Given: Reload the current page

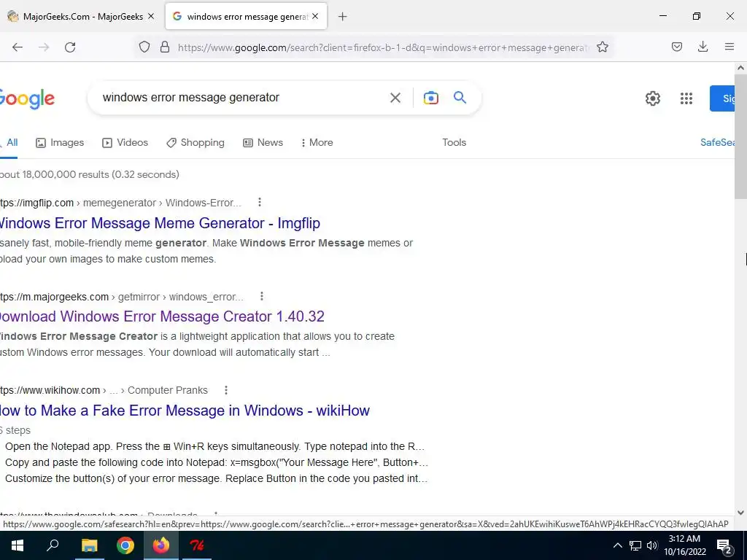Looking at the screenshot, I should click(70, 47).
